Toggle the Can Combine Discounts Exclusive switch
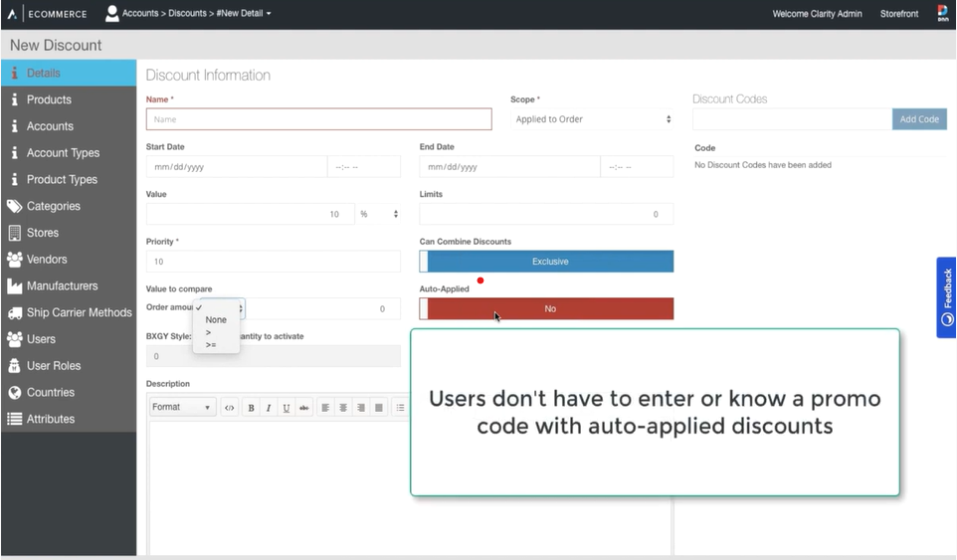The height and width of the screenshot is (560, 957). pyautogui.click(x=546, y=261)
